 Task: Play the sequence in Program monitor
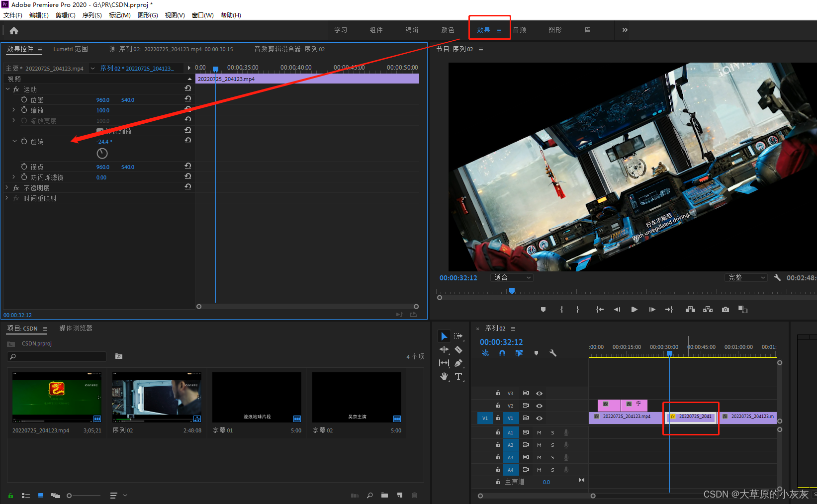coord(634,310)
